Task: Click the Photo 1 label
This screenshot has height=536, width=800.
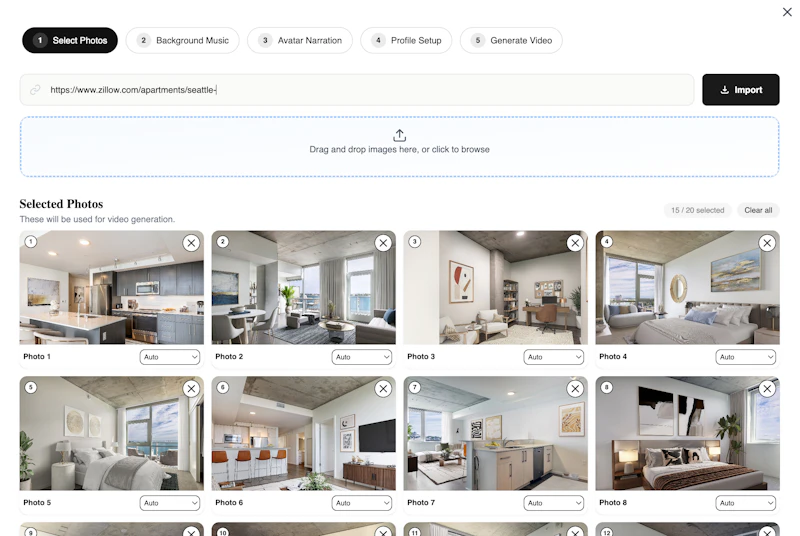Action: coord(37,356)
